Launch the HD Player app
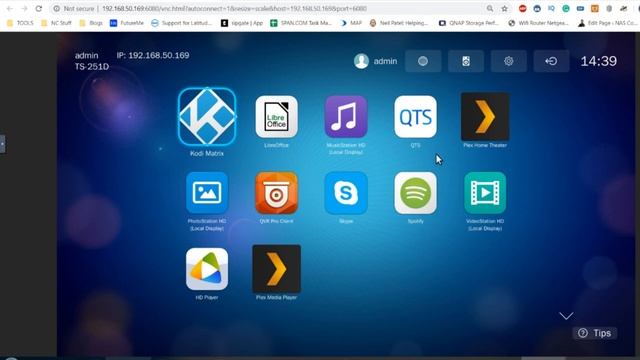 207,269
